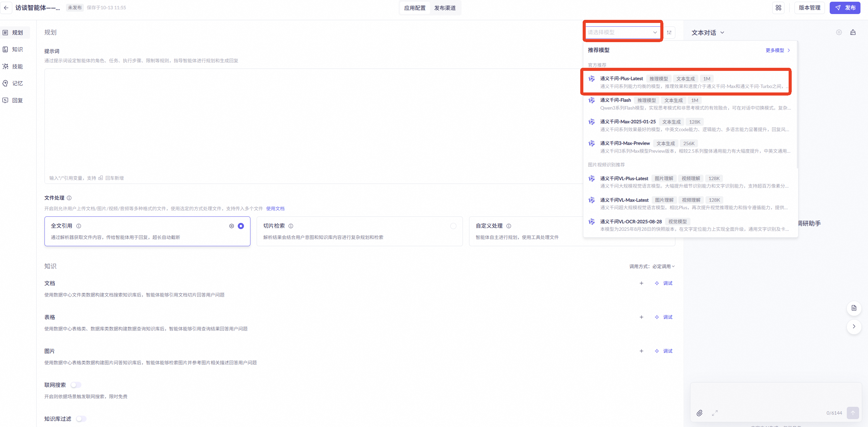
Task: Choose 通义千问-Flash model from list
Action: 616,100
